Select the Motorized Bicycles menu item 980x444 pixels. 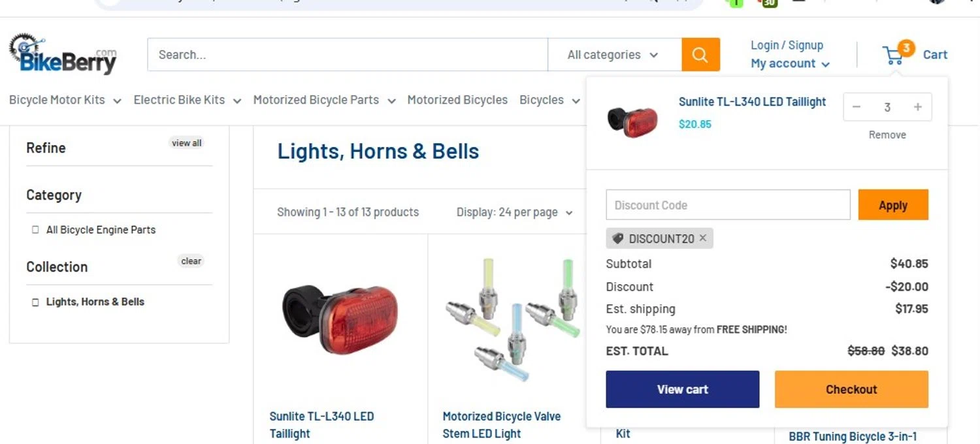click(x=457, y=100)
